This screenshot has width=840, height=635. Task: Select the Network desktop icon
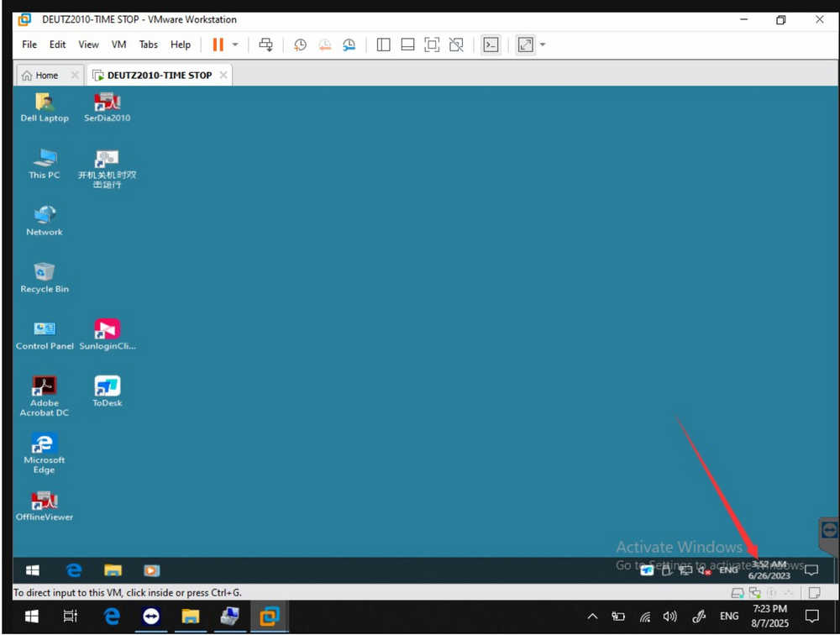[45, 221]
